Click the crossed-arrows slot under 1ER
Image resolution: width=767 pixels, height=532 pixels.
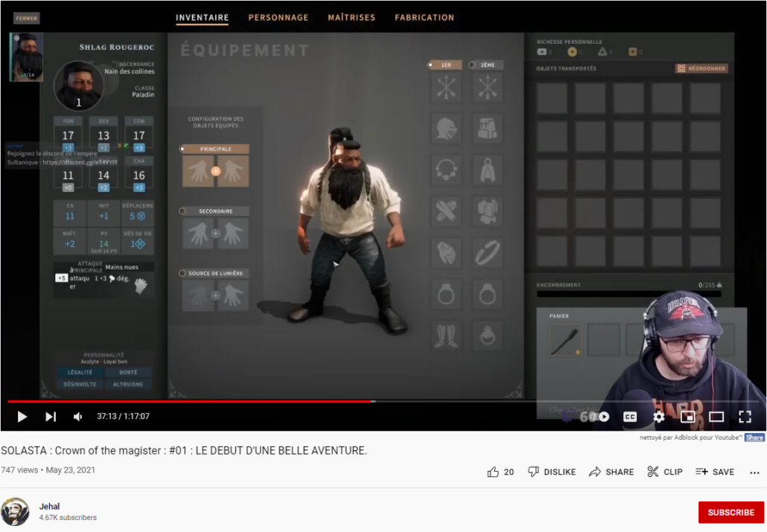coord(446,88)
